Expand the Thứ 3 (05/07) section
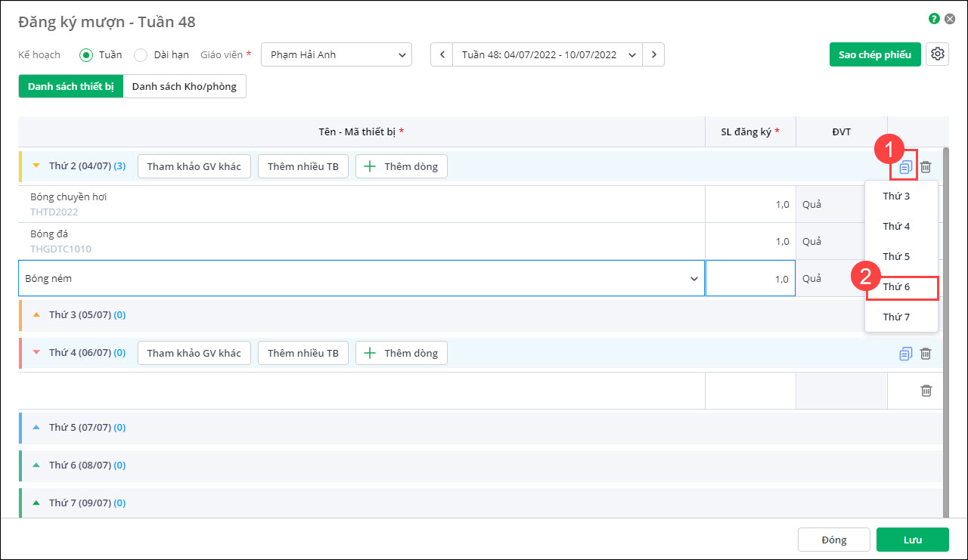 click(x=36, y=314)
